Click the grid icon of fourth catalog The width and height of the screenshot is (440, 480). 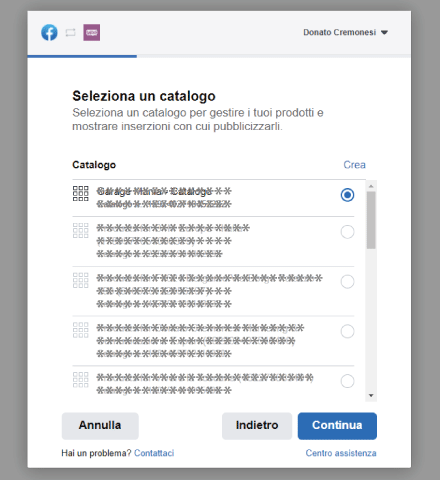pos(81,330)
